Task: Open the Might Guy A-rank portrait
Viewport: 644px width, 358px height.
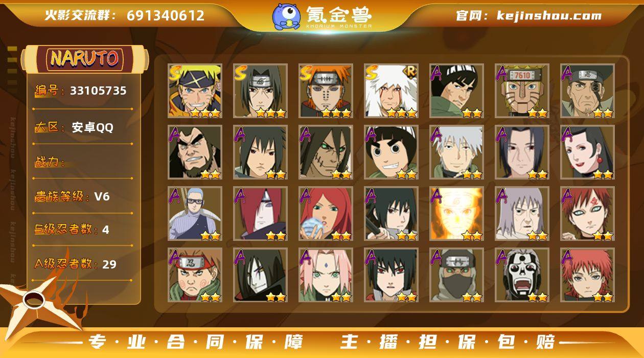Action: [x=456, y=91]
